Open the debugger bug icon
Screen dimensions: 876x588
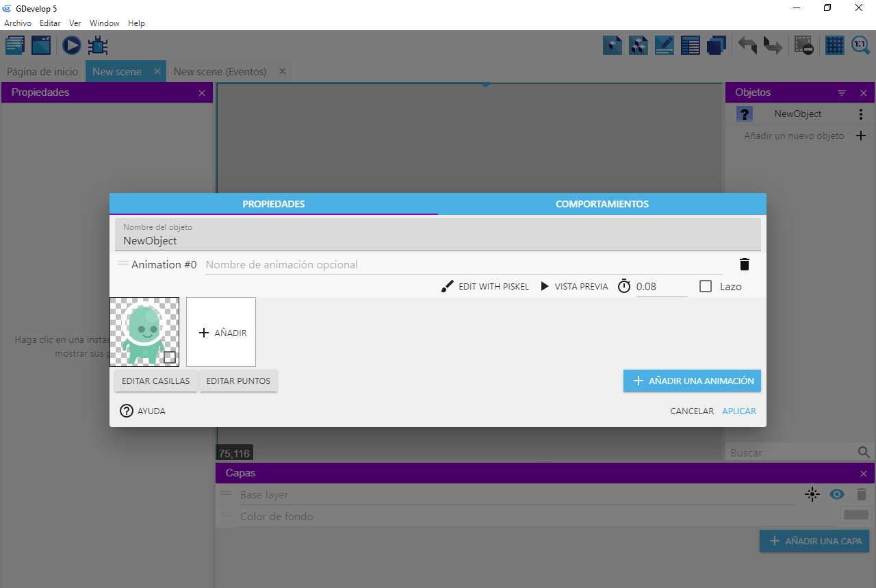[x=98, y=46]
